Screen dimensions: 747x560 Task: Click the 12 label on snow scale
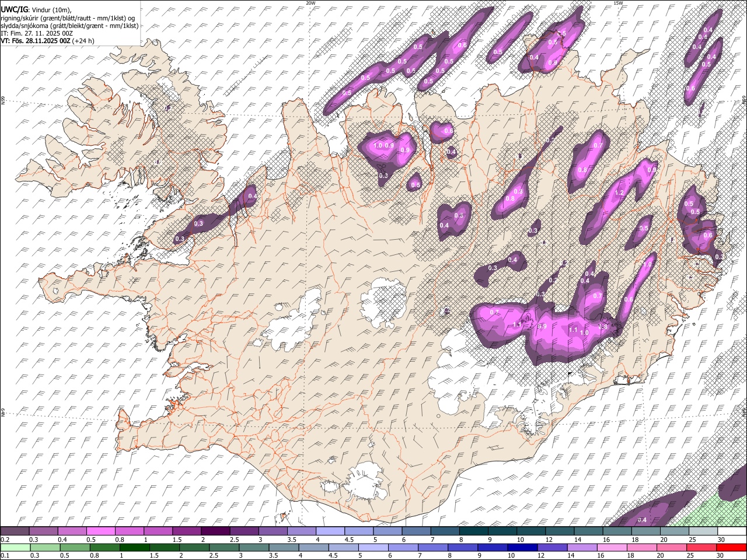pos(548,540)
